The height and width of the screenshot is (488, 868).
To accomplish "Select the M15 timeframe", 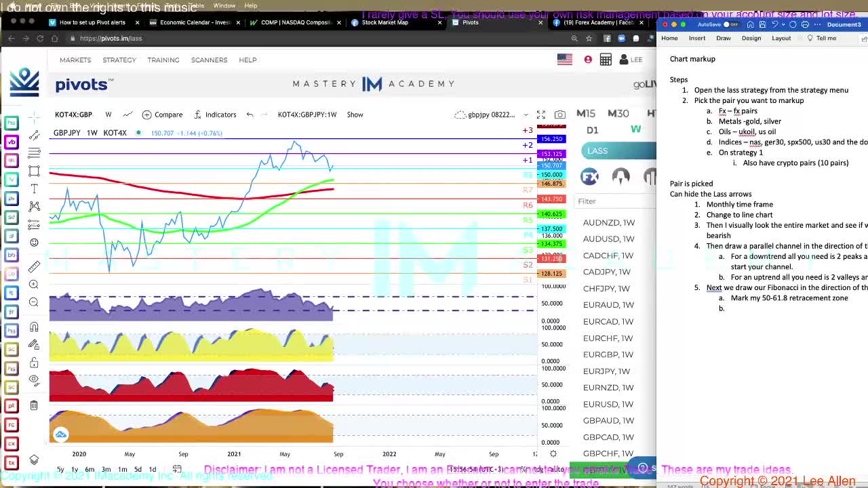I will [x=586, y=113].
